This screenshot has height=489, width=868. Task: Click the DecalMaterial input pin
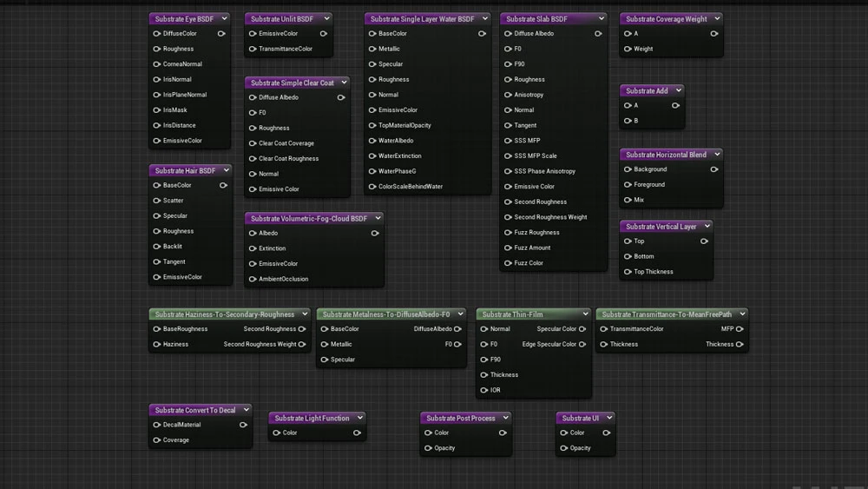(156, 425)
